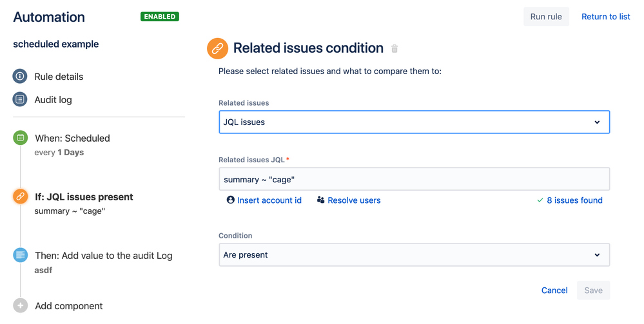Click the large orange Related issues condition icon
The image size is (644, 324).
coord(217,48)
